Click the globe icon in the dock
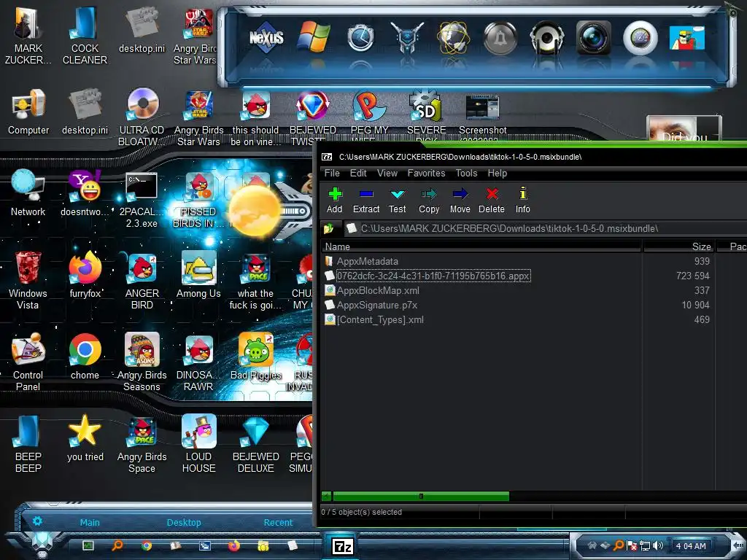Viewport: 747px width, 560px height. pyautogui.click(x=454, y=37)
